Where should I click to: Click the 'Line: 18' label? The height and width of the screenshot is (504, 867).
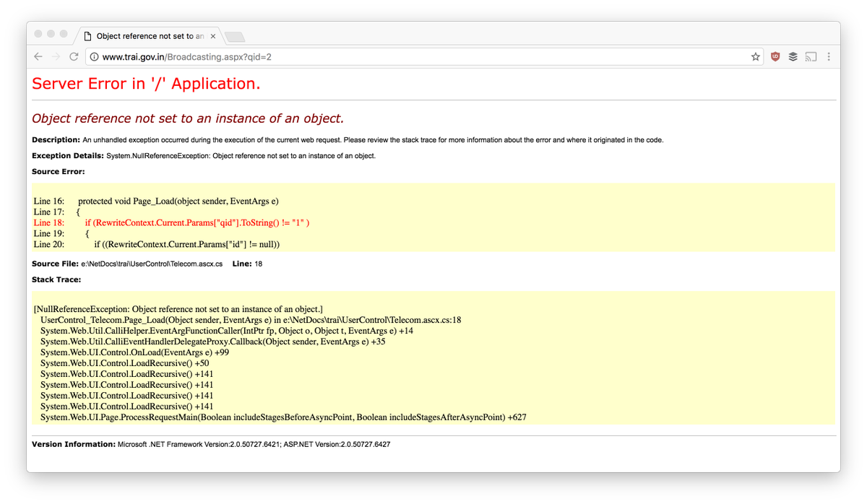[x=247, y=264]
